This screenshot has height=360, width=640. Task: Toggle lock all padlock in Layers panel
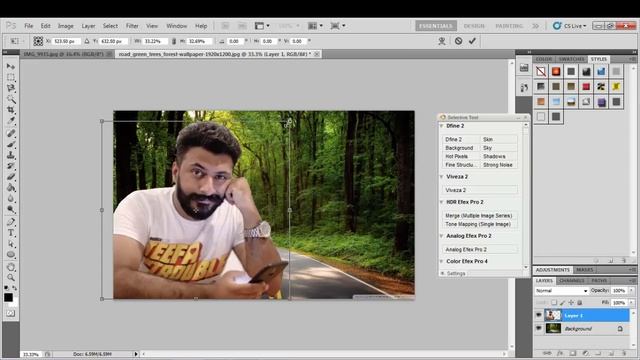point(580,302)
